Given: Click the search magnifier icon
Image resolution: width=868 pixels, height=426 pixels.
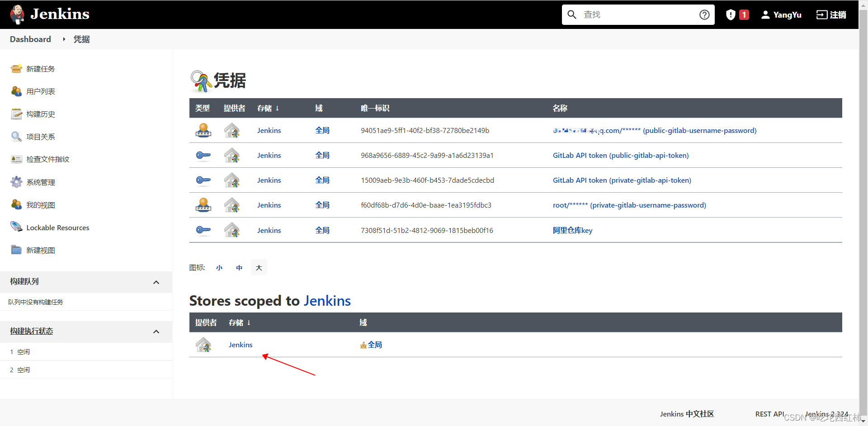Looking at the screenshot, I should pos(572,14).
